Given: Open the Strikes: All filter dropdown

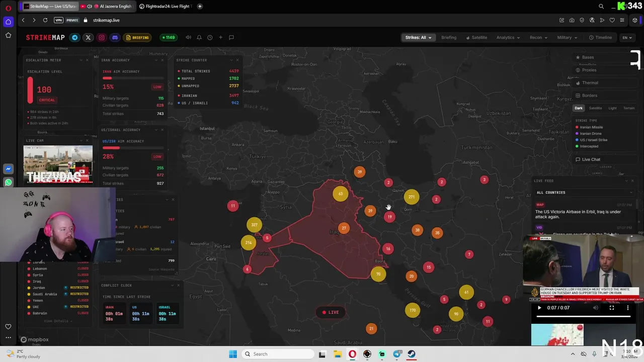Looking at the screenshot, I should tap(418, 37).
